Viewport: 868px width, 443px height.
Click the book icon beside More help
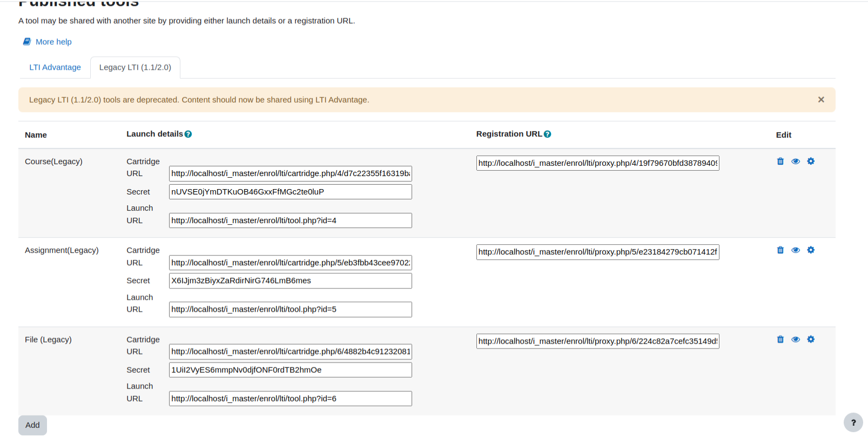coord(27,42)
